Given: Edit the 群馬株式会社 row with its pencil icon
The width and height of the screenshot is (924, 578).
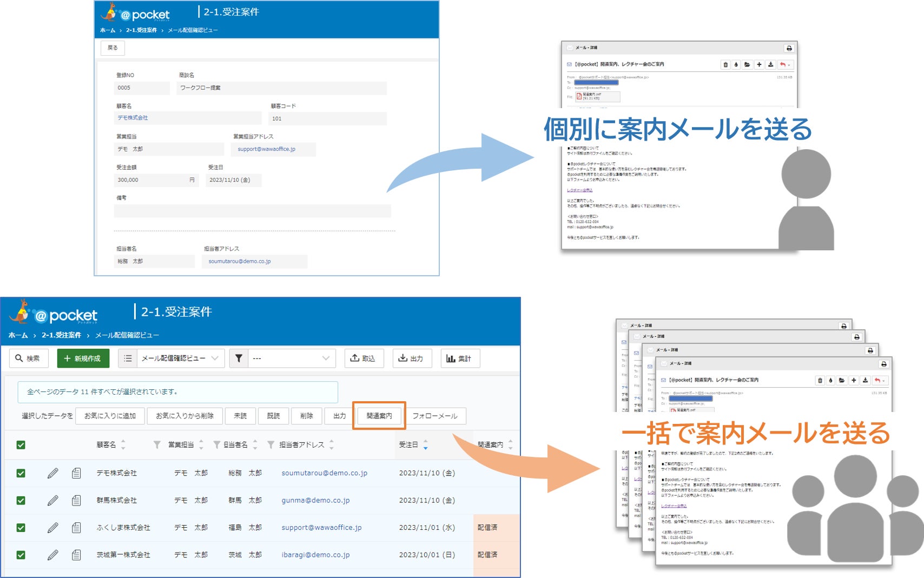Looking at the screenshot, I should click(52, 501).
